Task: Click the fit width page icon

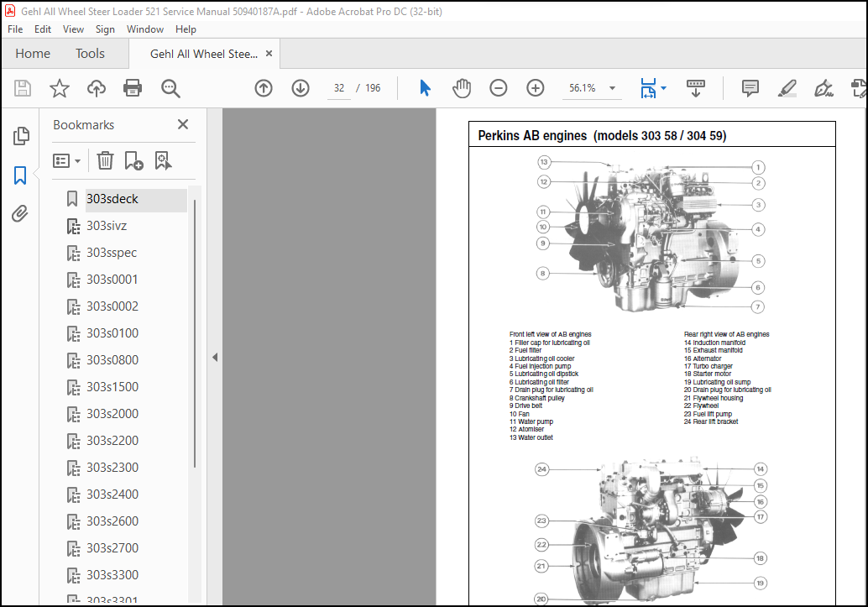Action: pyautogui.click(x=648, y=88)
